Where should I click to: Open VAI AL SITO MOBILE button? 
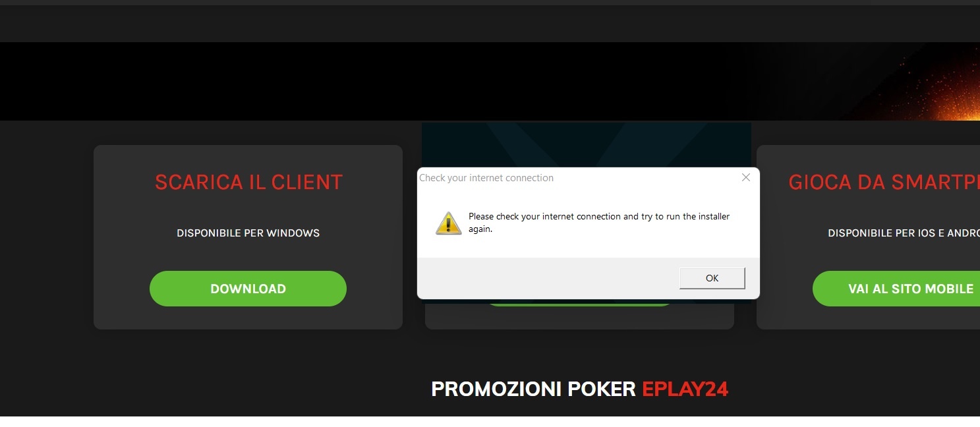[896, 289]
